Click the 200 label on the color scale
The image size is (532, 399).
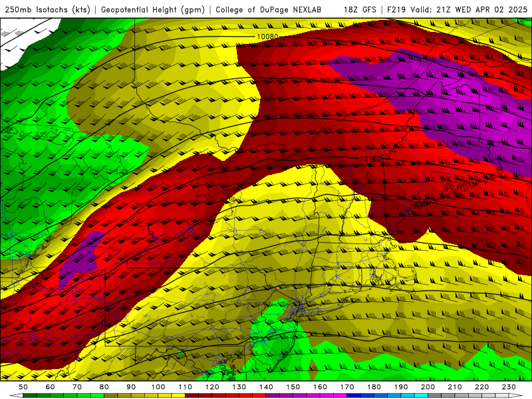(x=428, y=387)
